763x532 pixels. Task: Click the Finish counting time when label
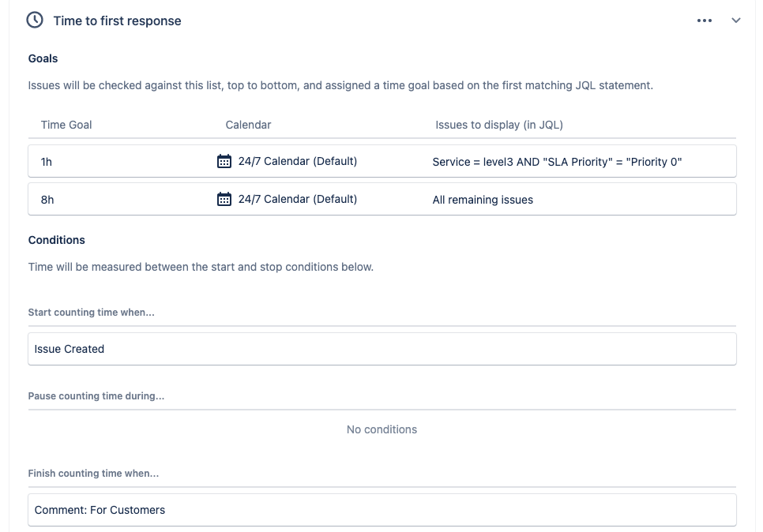tap(93, 473)
